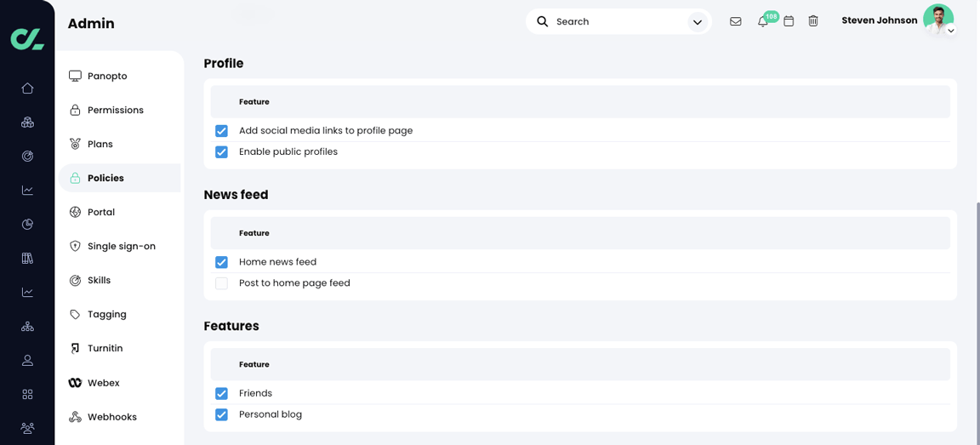This screenshot has width=980, height=445.
Task: Click the Webex logo icon
Action: click(75, 383)
